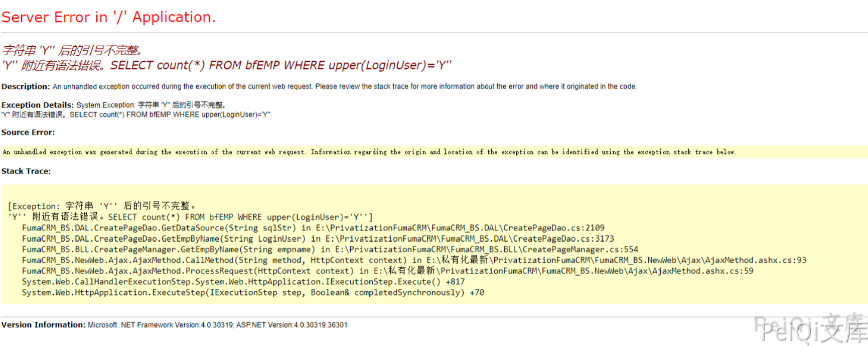This screenshot has height=346, width=868.
Task: Click the red italic SELECT count(*) query text
Action: point(280,65)
